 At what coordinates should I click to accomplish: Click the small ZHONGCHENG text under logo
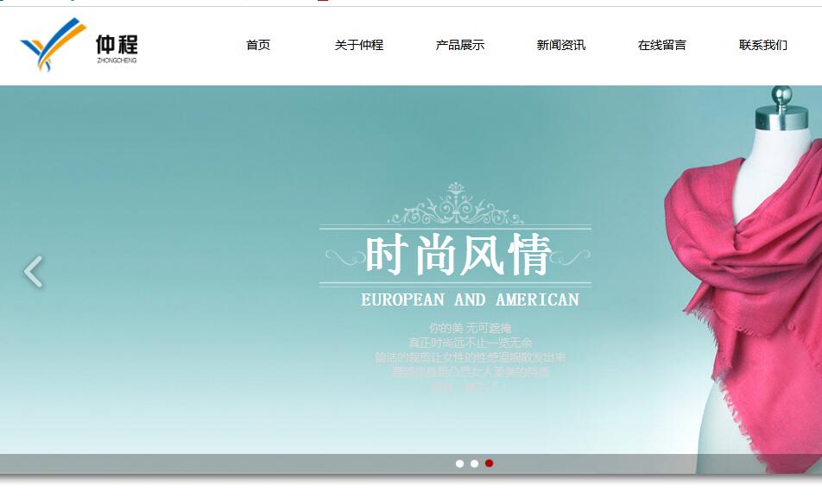pos(117,60)
